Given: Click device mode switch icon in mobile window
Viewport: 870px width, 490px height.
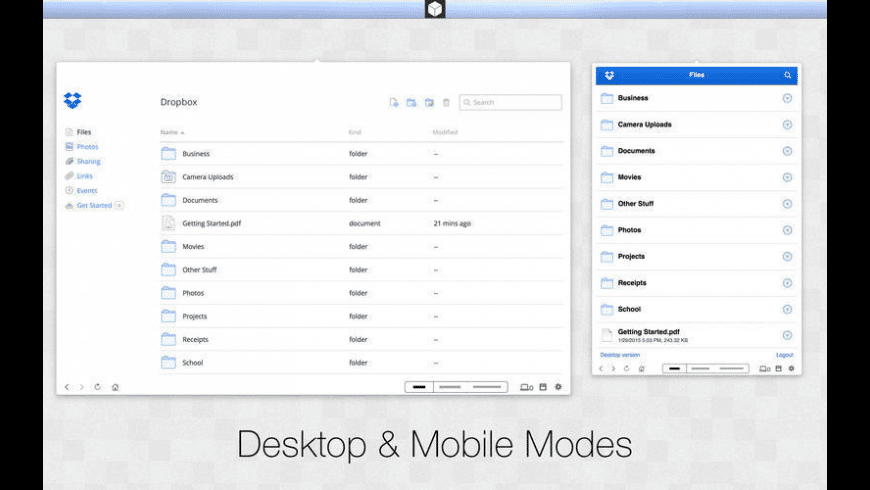Looking at the screenshot, I should pyautogui.click(x=765, y=368).
